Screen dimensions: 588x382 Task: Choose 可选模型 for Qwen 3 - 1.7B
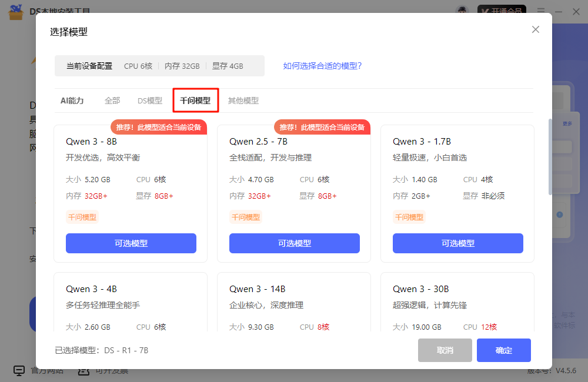pos(457,243)
